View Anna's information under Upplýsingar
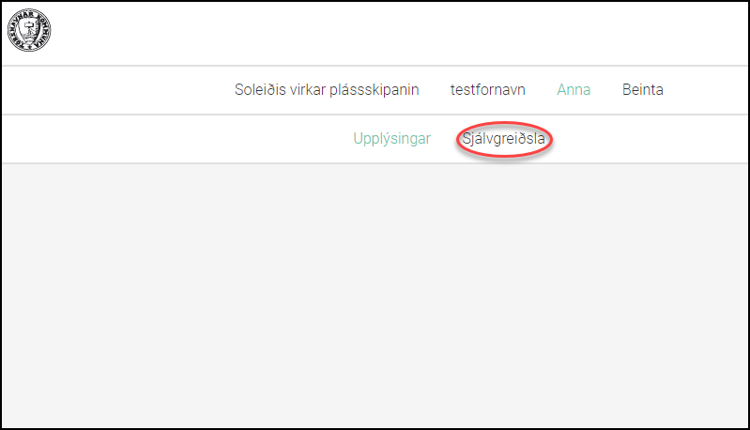The image size is (750, 430). coord(391,139)
